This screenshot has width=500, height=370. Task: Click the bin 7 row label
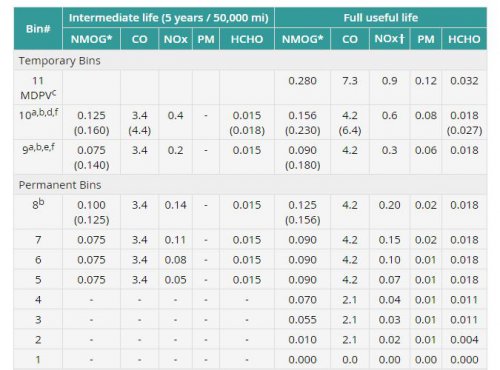point(38,240)
